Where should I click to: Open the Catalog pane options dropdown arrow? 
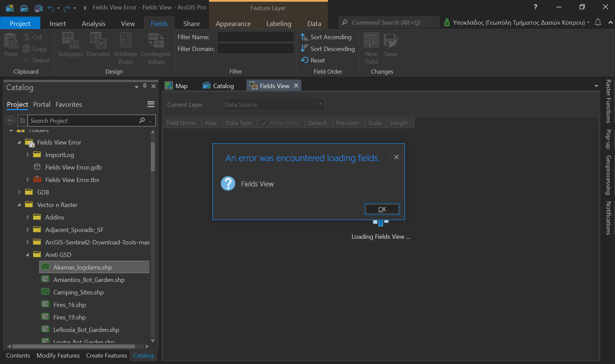(x=137, y=87)
